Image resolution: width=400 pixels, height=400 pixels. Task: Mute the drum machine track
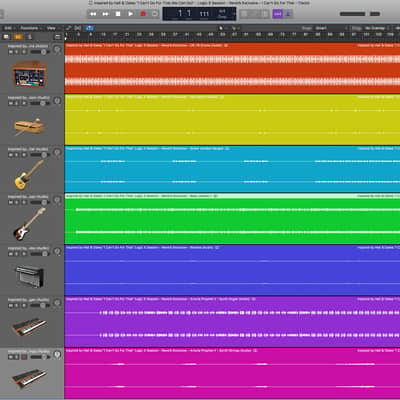(x=11, y=52)
